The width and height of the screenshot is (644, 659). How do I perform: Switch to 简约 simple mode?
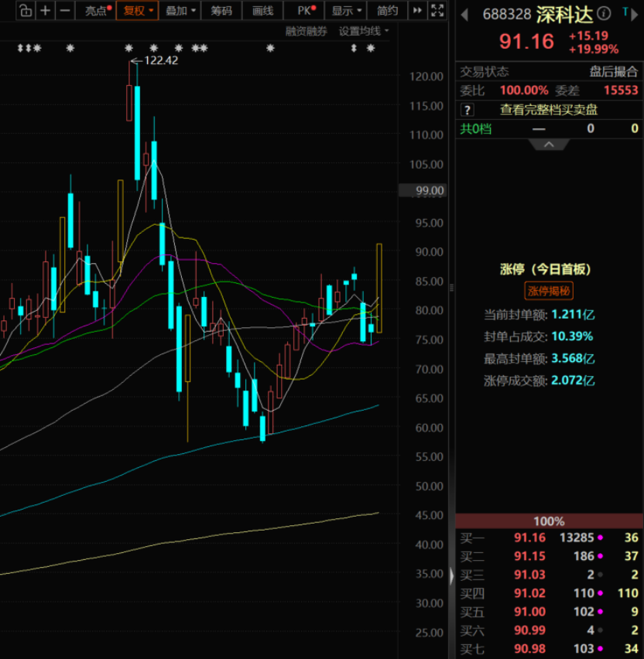point(388,11)
